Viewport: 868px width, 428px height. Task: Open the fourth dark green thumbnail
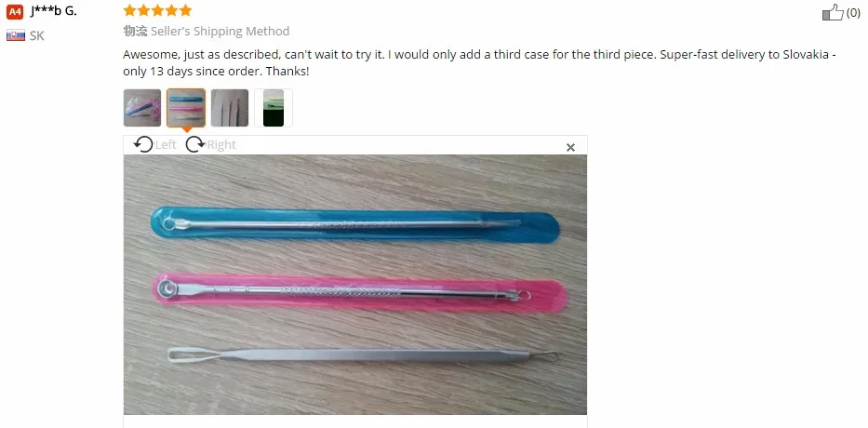click(x=274, y=108)
